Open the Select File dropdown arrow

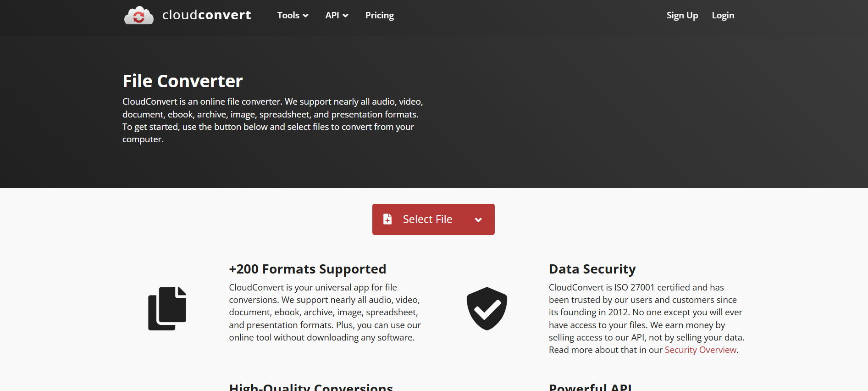click(x=478, y=220)
